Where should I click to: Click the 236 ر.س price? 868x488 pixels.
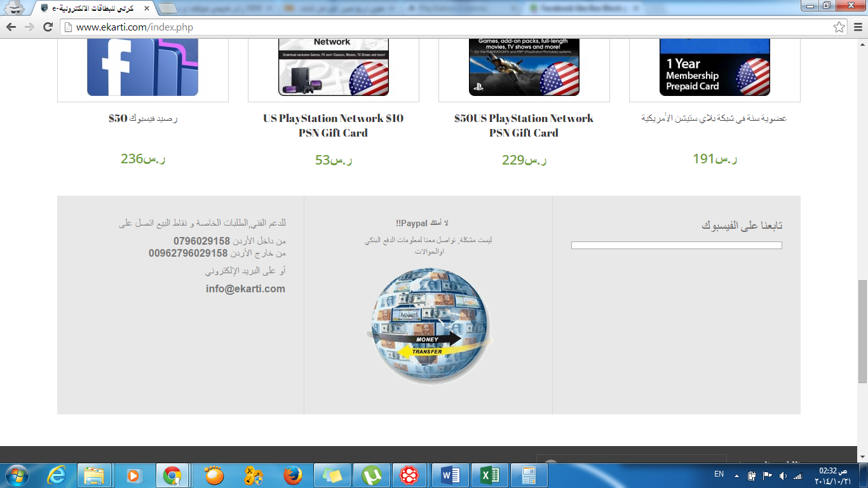tap(143, 159)
